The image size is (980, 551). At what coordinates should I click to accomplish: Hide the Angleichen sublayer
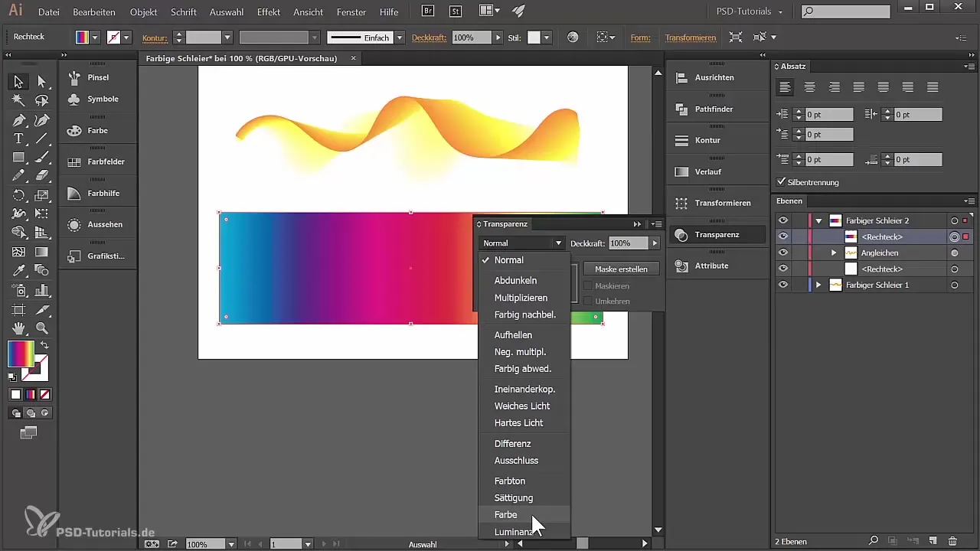click(x=782, y=253)
